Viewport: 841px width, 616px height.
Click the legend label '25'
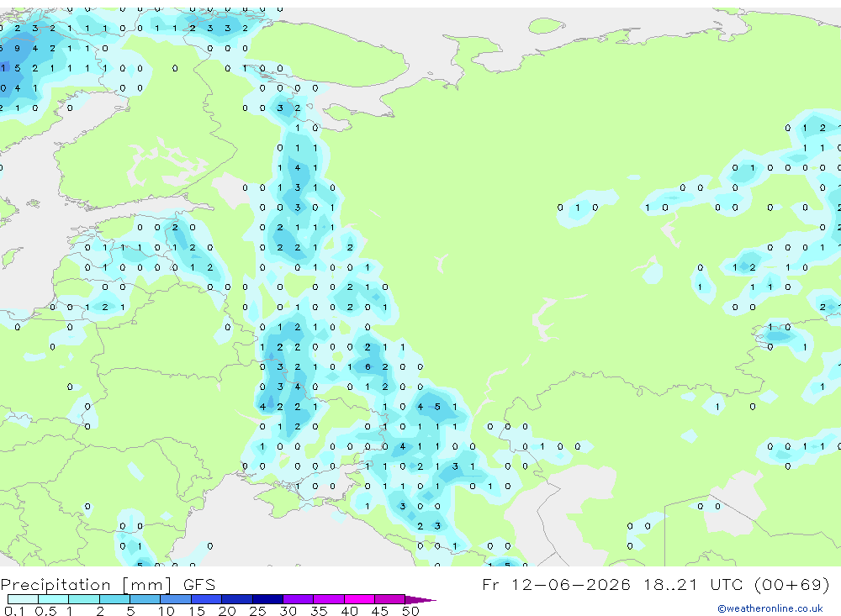coord(257,611)
